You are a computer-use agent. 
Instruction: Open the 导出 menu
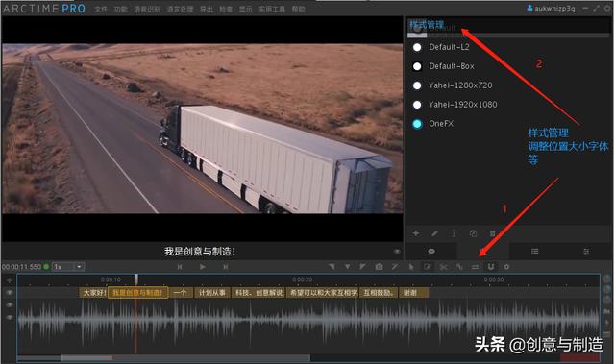point(207,9)
